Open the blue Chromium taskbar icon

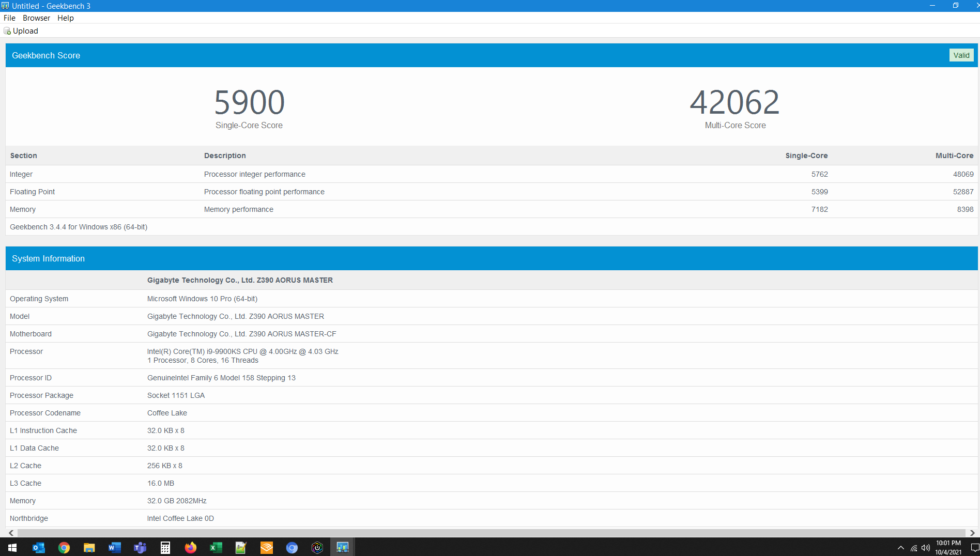tap(292, 548)
